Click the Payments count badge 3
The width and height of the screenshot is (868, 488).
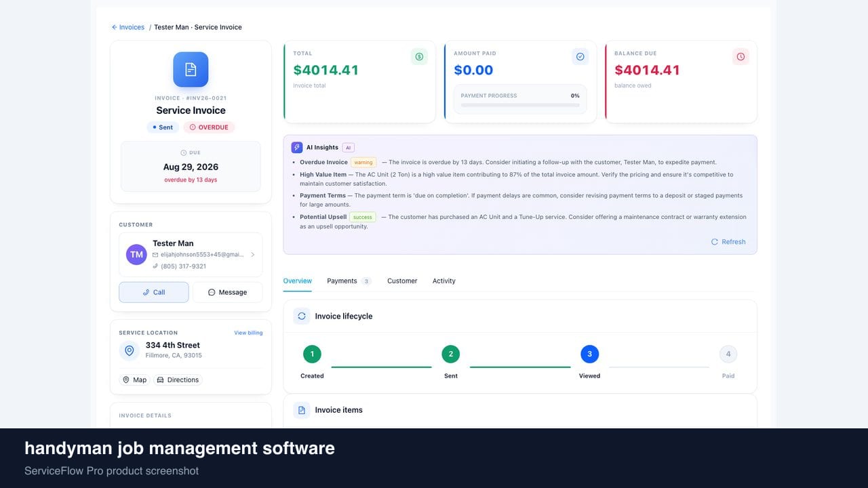[366, 281]
